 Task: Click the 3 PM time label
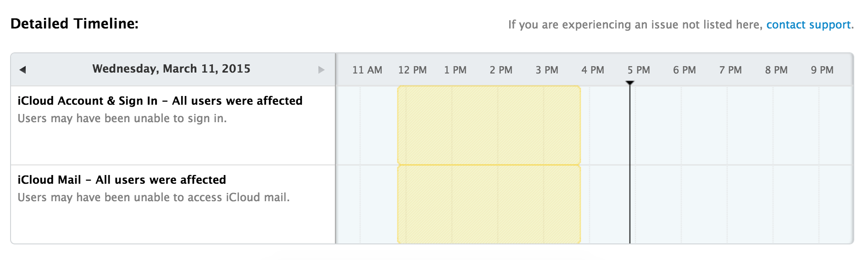547,70
